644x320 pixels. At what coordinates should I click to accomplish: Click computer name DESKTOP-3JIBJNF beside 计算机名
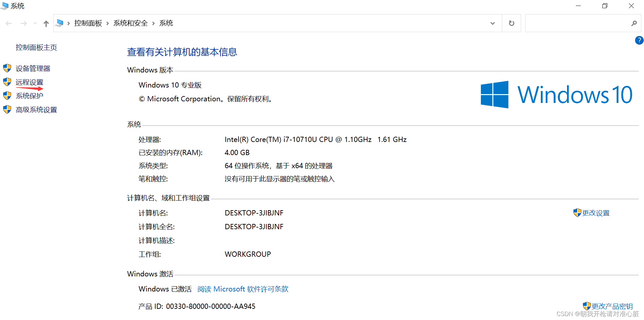click(x=254, y=213)
